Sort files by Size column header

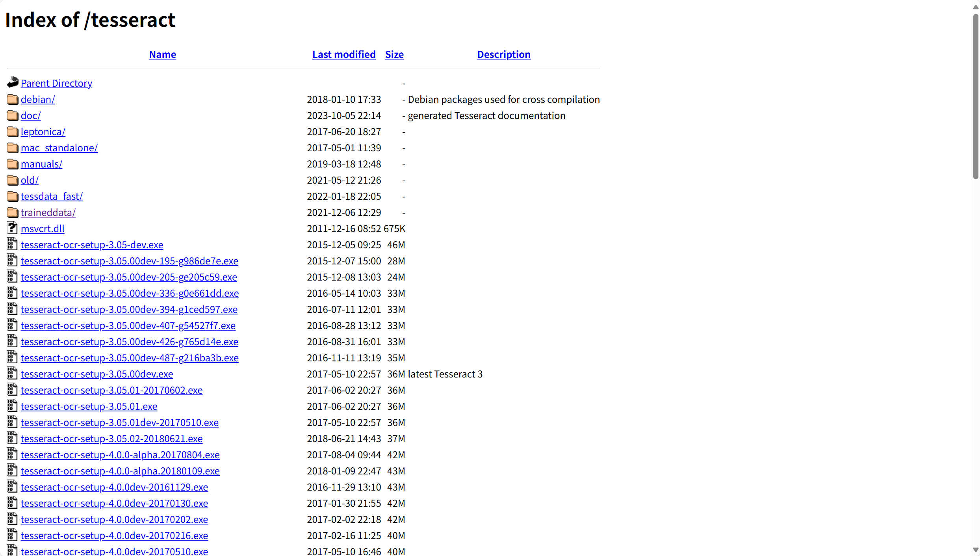pyautogui.click(x=394, y=54)
